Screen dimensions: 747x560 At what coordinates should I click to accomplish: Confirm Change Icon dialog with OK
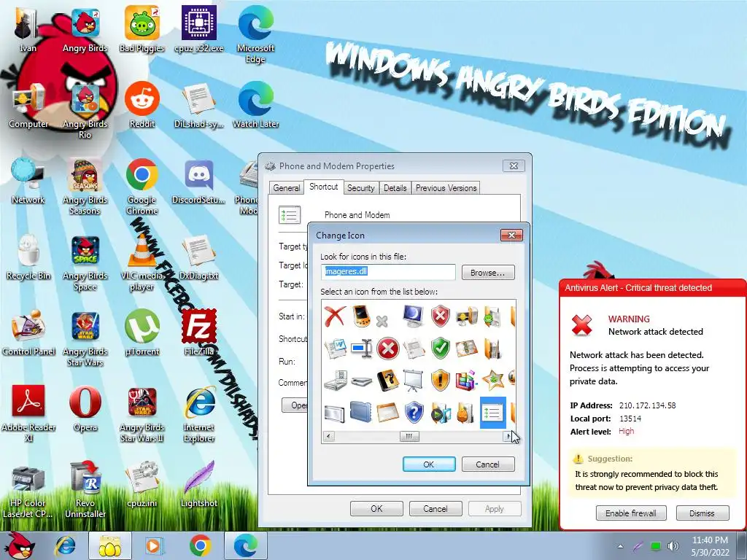tap(429, 464)
